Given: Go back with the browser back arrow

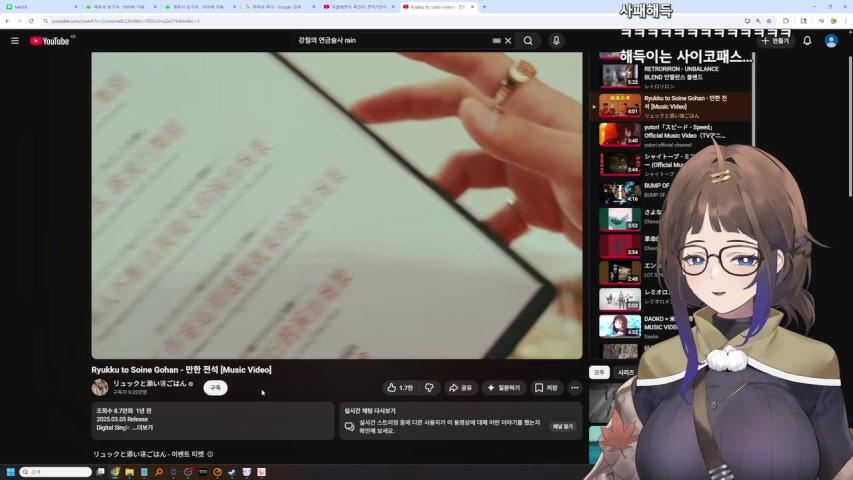Looking at the screenshot, I should (7, 21).
